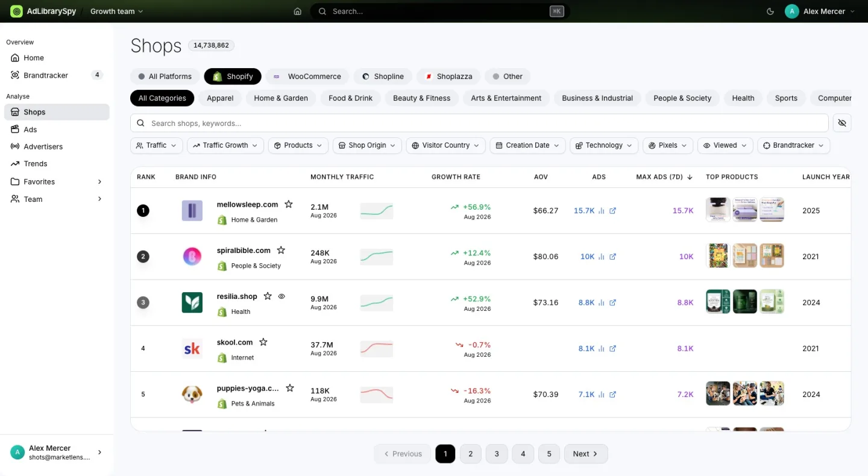
Task: Open the Visitor Country filter dropdown
Action: pos(446,145)
